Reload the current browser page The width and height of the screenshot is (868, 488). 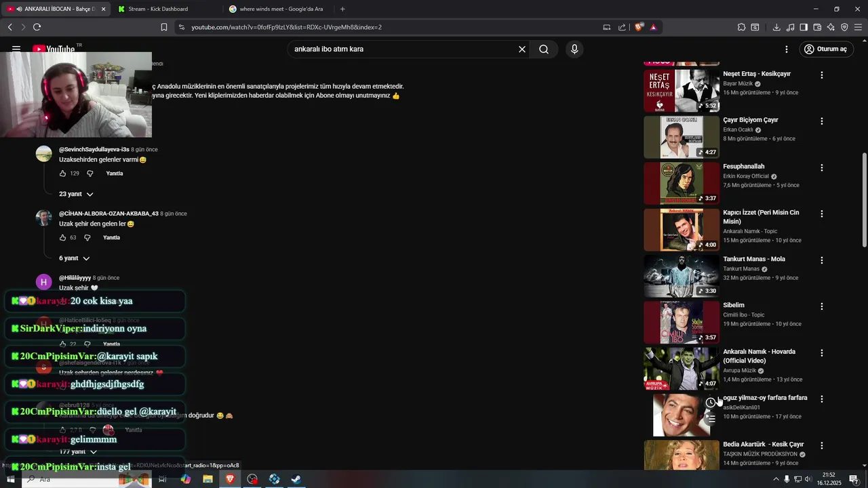[x=37, y=27]
